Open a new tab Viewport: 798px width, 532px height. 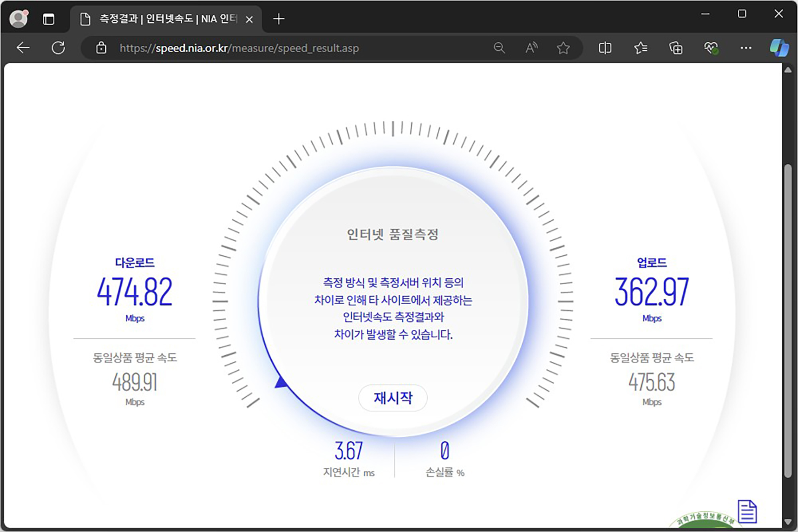click(279, 19)
